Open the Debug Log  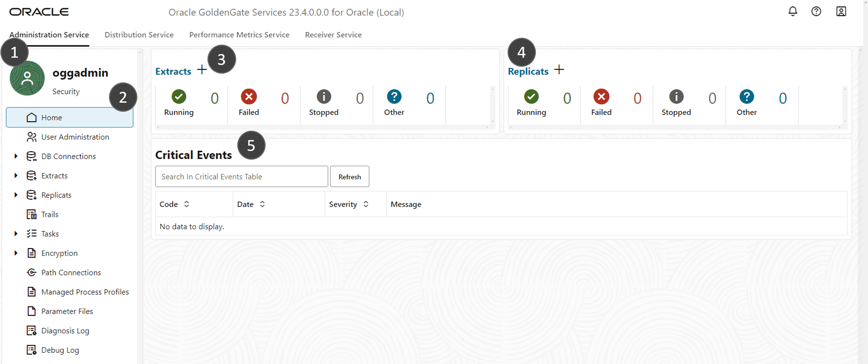pyautogui.click(x=60, y=349)
